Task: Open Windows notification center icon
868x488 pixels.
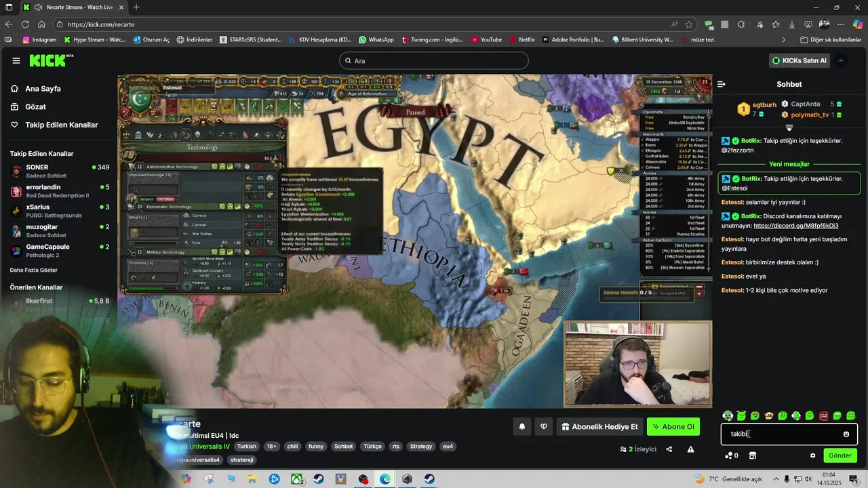Action: pos(853,479)
